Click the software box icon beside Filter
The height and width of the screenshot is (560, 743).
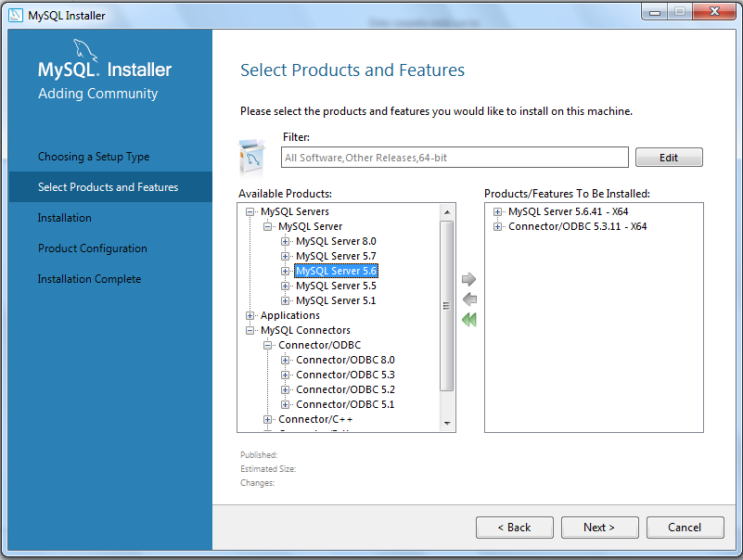tap(252, 157)
